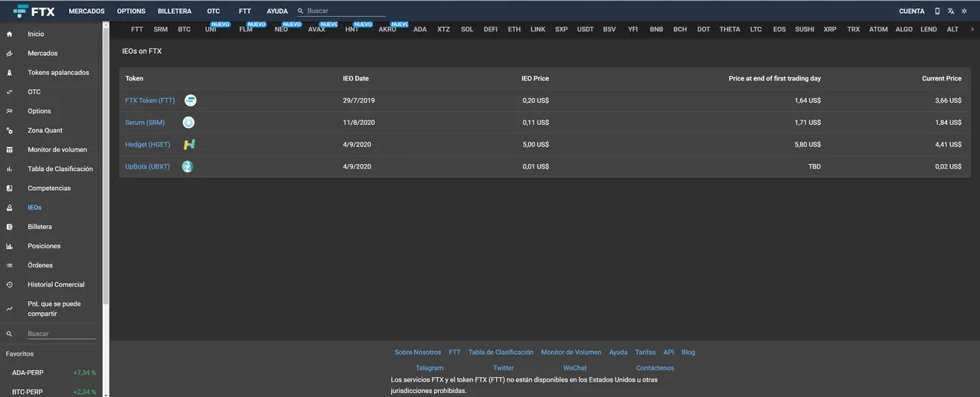Click the Tabla de Clasificación icon in sidebar

click(x=9, y=169)
